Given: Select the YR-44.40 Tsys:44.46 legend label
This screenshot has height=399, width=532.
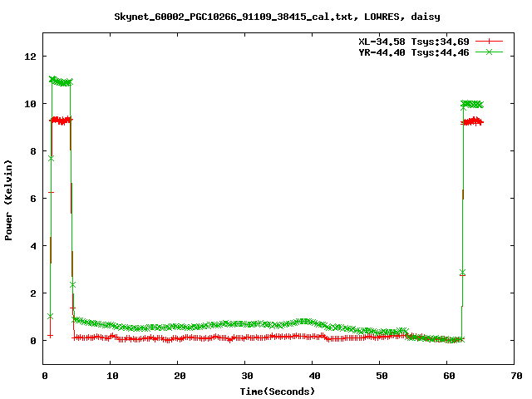Looking at the screenshot, I should click(414, 52).
